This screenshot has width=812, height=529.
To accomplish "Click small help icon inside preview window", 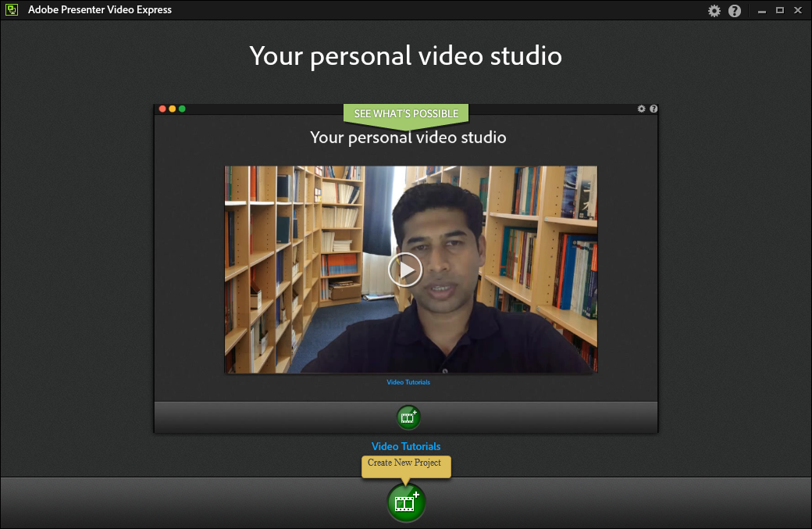I will [654, 109].
